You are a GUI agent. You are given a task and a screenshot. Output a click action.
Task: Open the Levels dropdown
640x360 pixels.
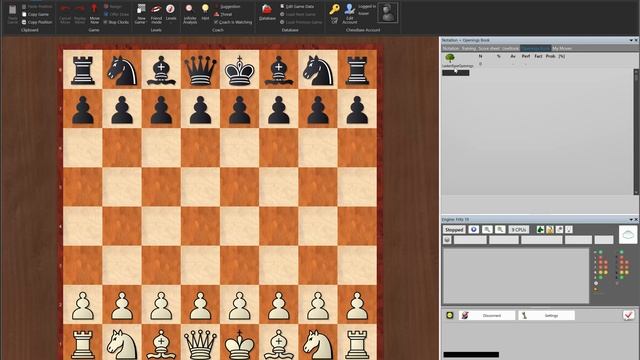171,13
